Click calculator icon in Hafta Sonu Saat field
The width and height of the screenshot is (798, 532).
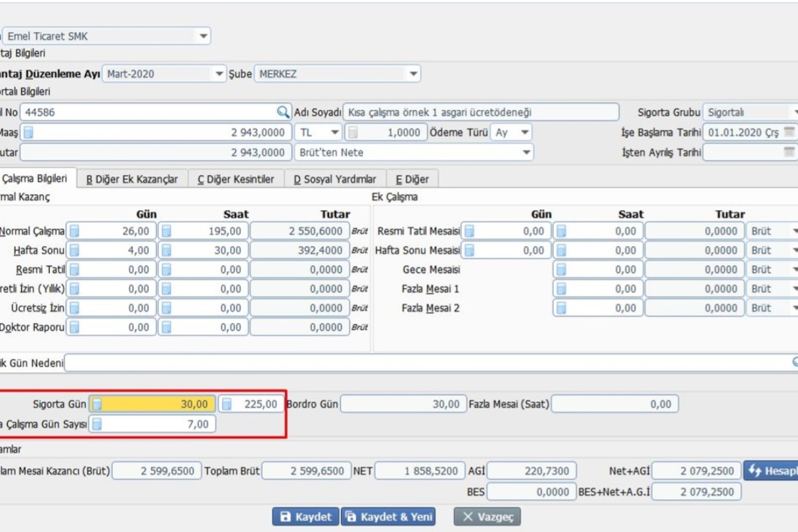pos(166,251)
